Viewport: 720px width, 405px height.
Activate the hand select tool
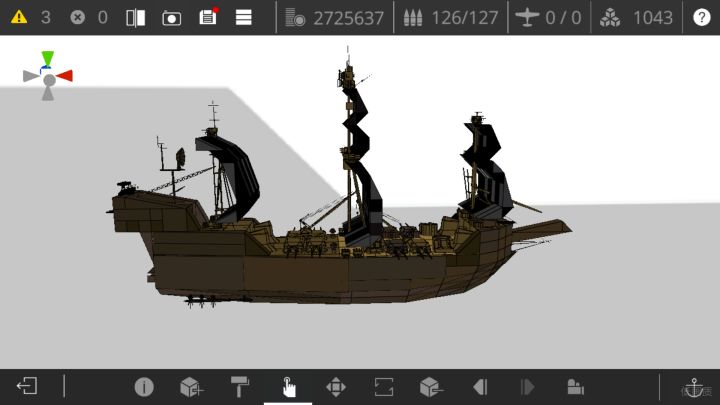[x=288, y=386]
